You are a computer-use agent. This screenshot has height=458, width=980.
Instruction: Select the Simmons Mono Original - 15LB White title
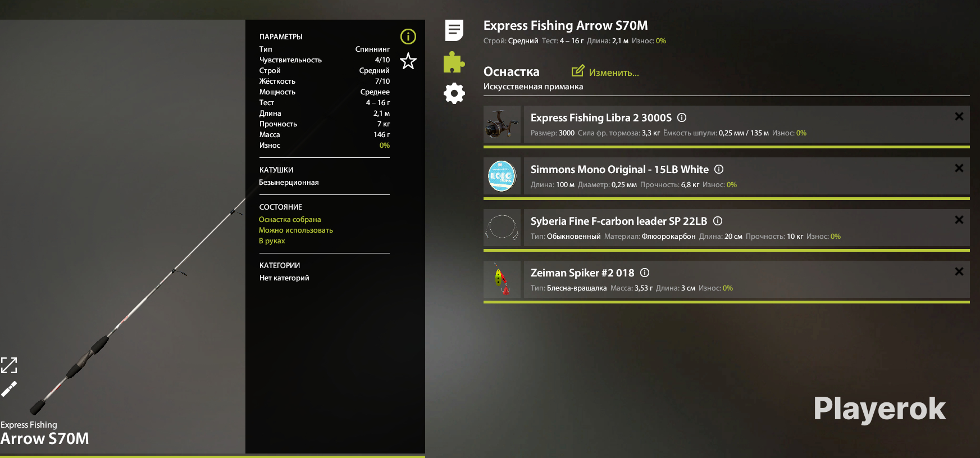[619, 170]
